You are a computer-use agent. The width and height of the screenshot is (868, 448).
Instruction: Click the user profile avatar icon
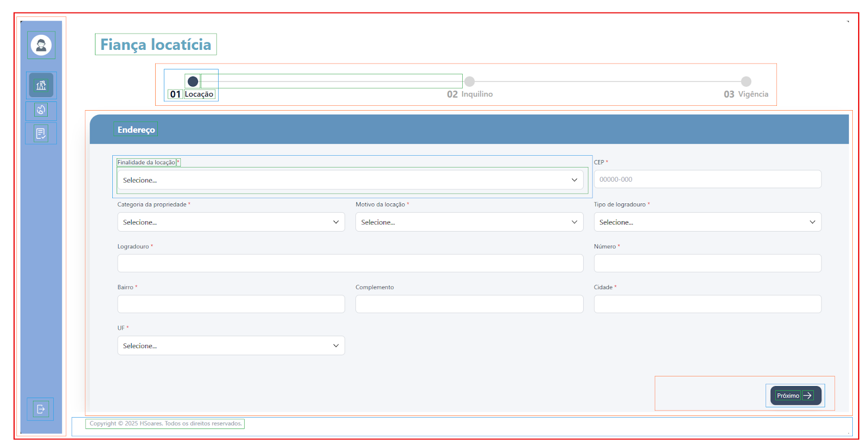click(x=41, y=45)
